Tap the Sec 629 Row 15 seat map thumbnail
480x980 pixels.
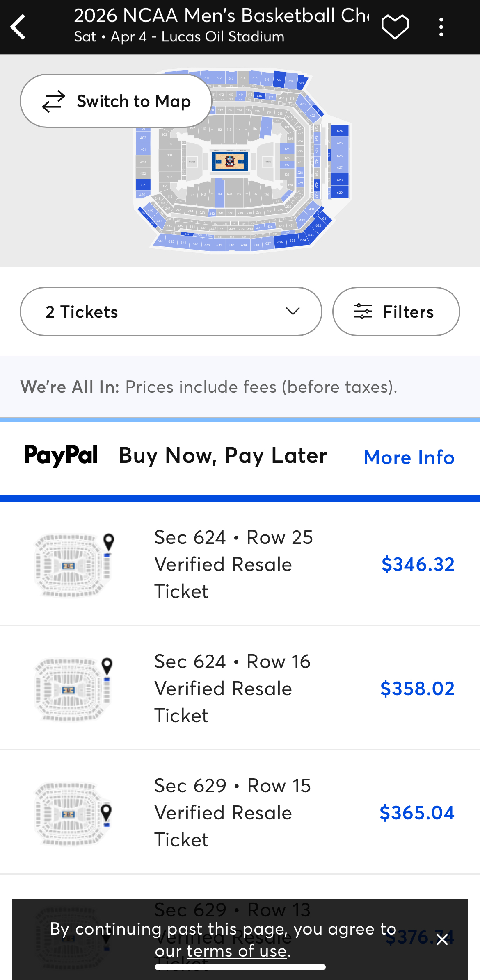pos(74,813)
